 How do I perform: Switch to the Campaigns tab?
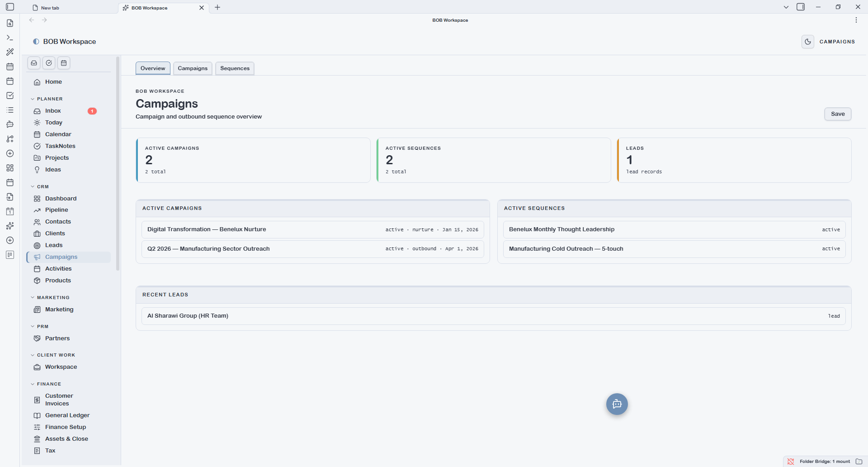[193, 68]
